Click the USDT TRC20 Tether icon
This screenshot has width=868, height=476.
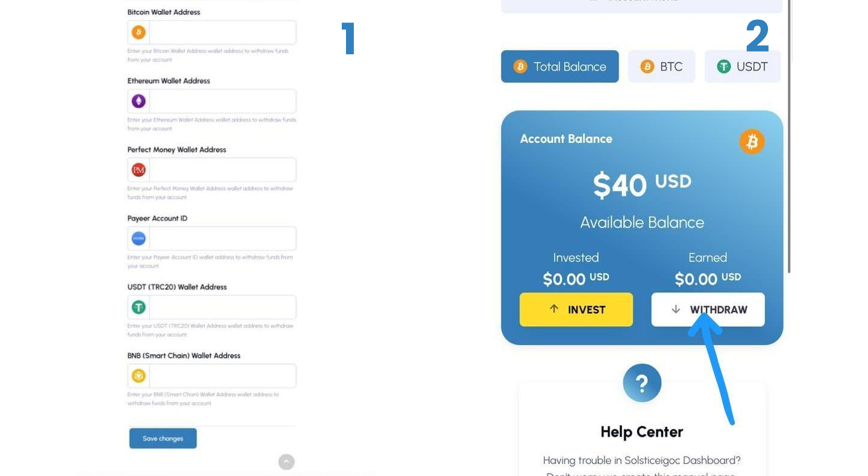[x=139, y=308]
